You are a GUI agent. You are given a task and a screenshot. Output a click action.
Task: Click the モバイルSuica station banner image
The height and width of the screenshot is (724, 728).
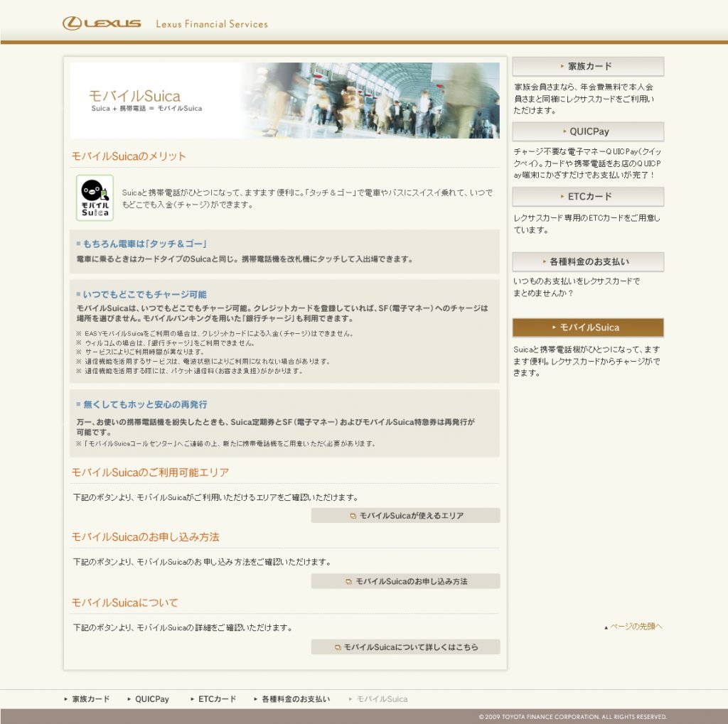[x=284, y=100]
